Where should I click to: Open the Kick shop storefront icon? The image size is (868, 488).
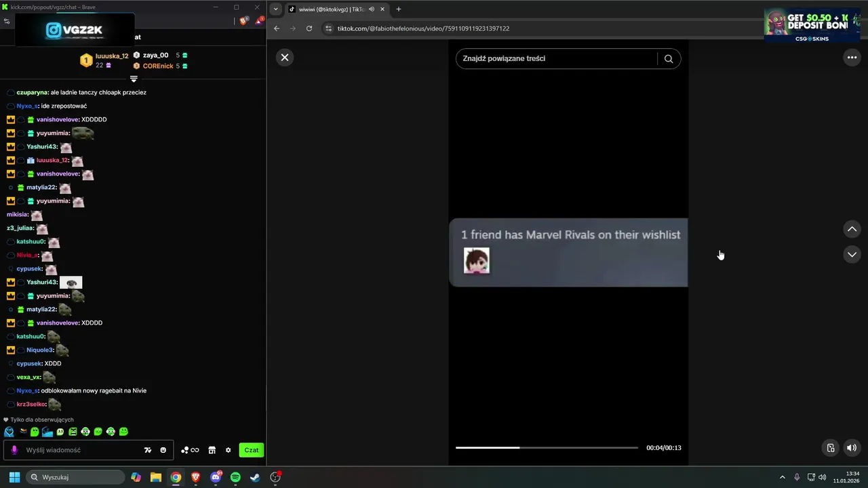(212, 450)
